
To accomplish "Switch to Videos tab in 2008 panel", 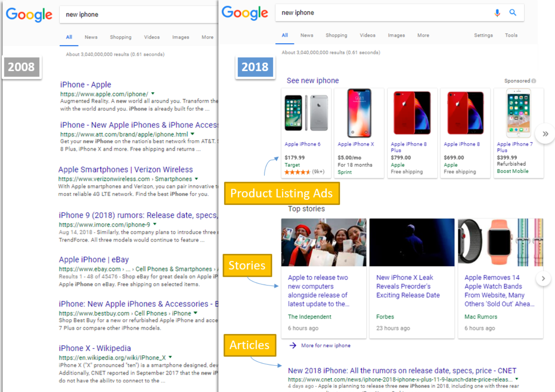I will (152, 37).
